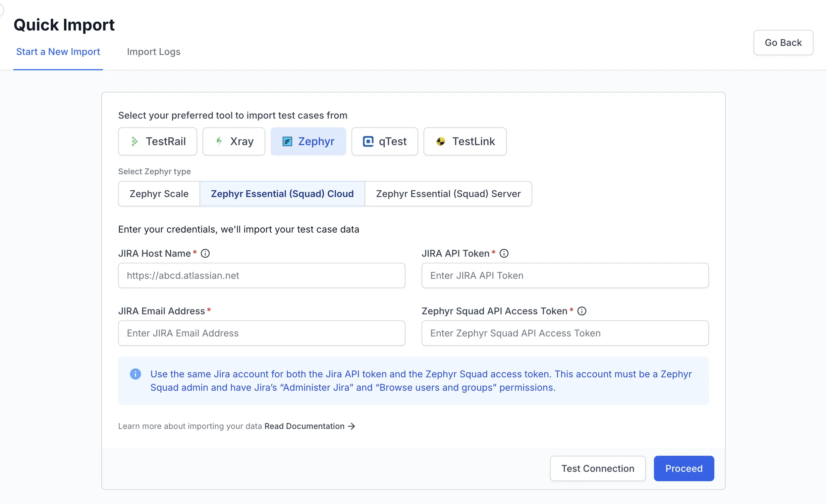Click the arrow after Read Documentation
Viewport: 827px width, 504px height.
pyautogui.click(x=351, y=427)
